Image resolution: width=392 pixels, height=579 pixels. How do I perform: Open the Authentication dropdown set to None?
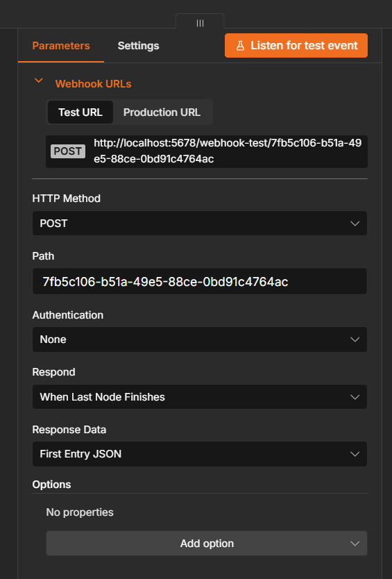pos(200,339)
